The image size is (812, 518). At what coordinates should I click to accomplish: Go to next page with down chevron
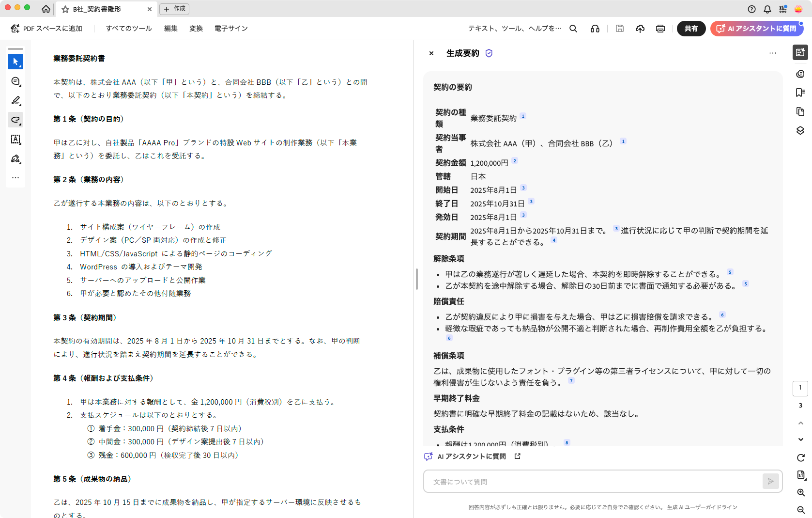click(800, 440)
